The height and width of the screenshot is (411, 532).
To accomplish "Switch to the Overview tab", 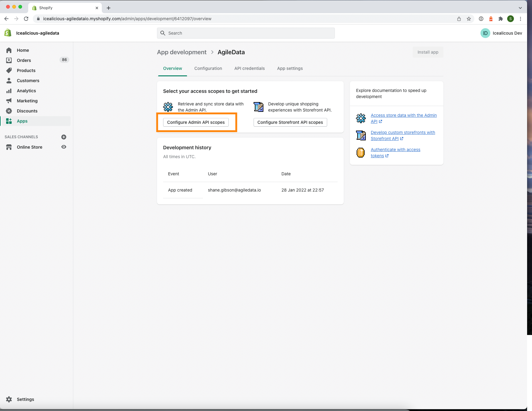I will click(173, 68).
